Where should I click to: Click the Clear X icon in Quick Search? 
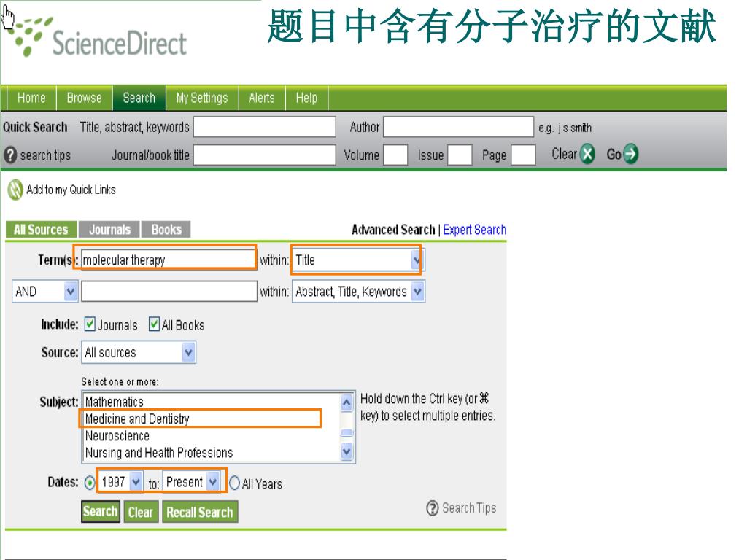587,155
